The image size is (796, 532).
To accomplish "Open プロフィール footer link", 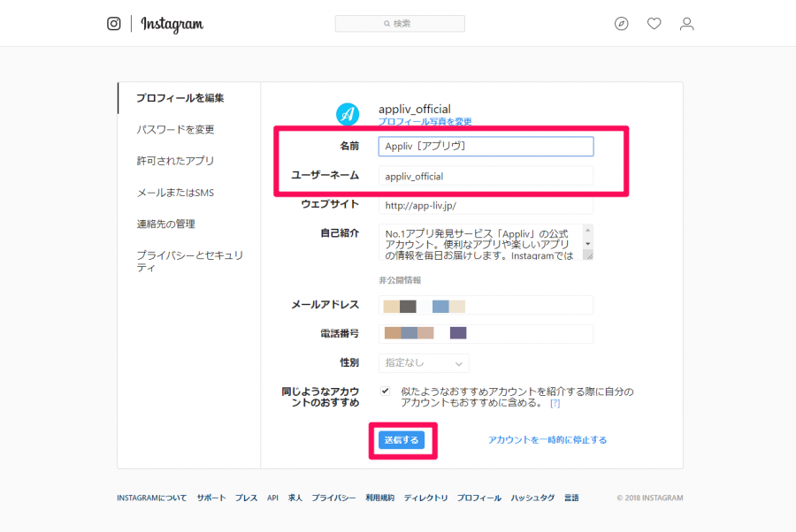I will click(478, 498).
